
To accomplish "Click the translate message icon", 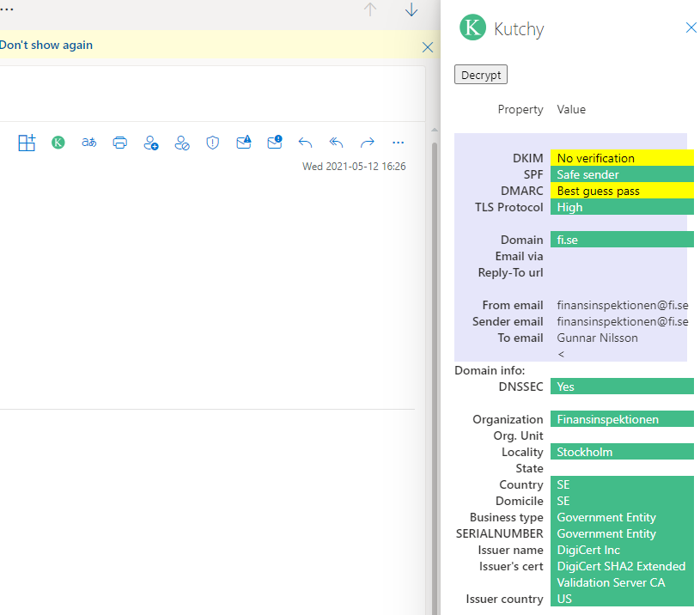I will 88,143.
